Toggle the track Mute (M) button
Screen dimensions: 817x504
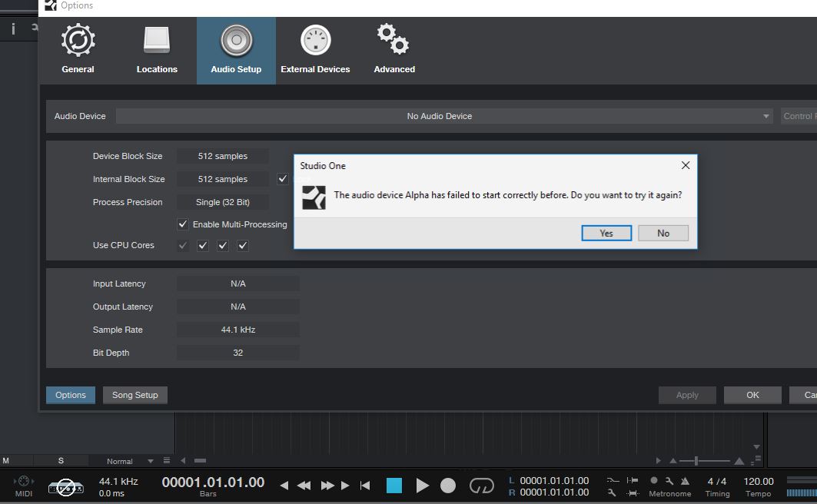5,461
